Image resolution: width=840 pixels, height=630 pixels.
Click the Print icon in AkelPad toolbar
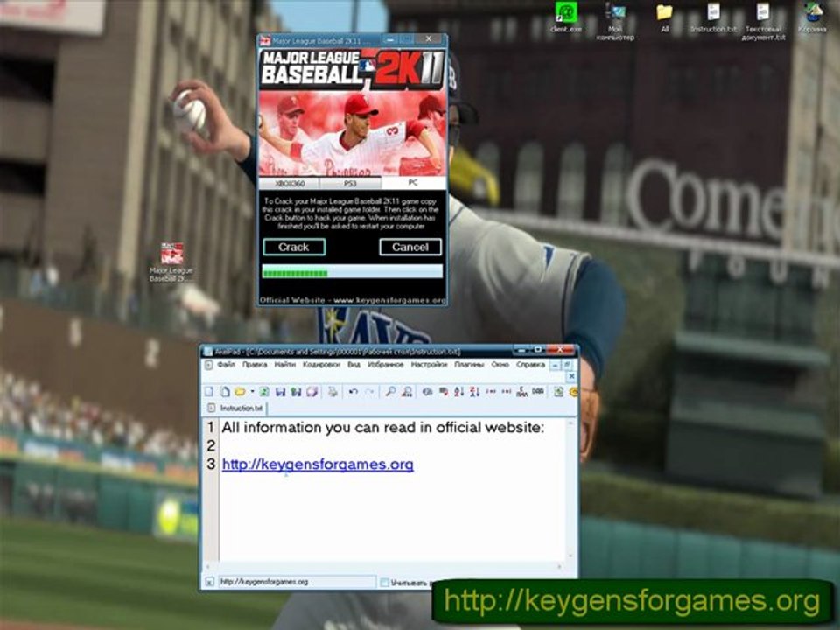coord(332,392)
